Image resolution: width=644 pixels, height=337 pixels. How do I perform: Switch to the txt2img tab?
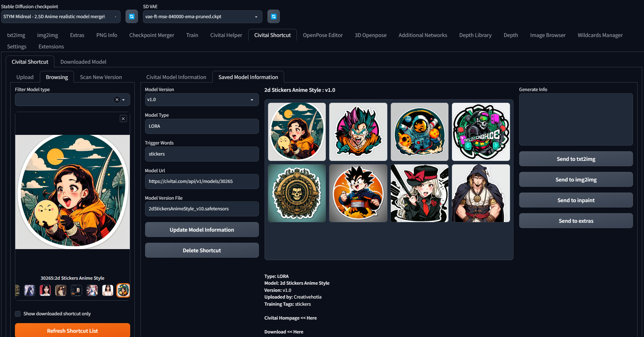[16, 35]
